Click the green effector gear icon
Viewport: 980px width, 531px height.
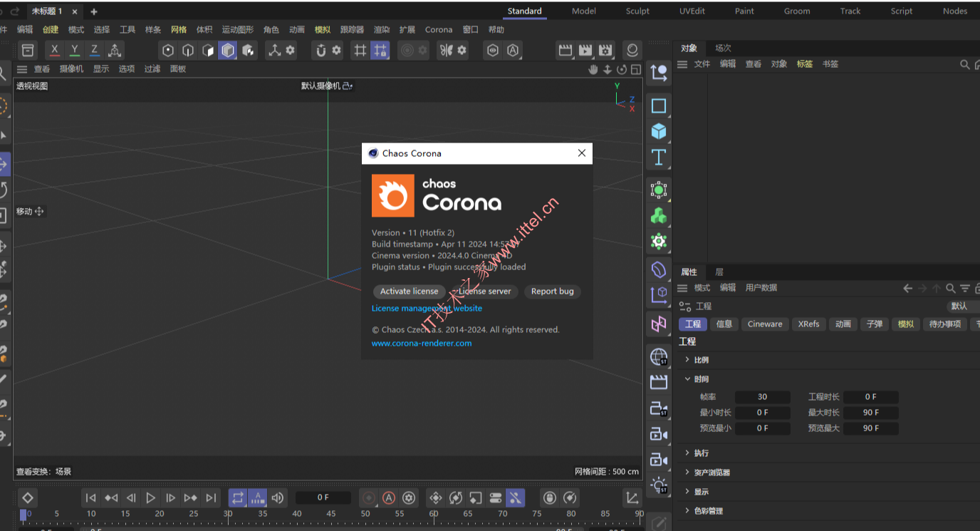pyautogui.click(x=659, y=242)
